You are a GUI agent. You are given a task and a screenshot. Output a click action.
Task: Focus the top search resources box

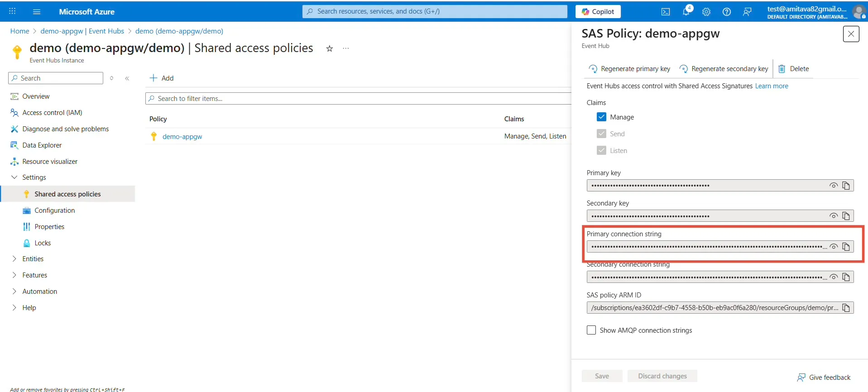coord(435,11)
